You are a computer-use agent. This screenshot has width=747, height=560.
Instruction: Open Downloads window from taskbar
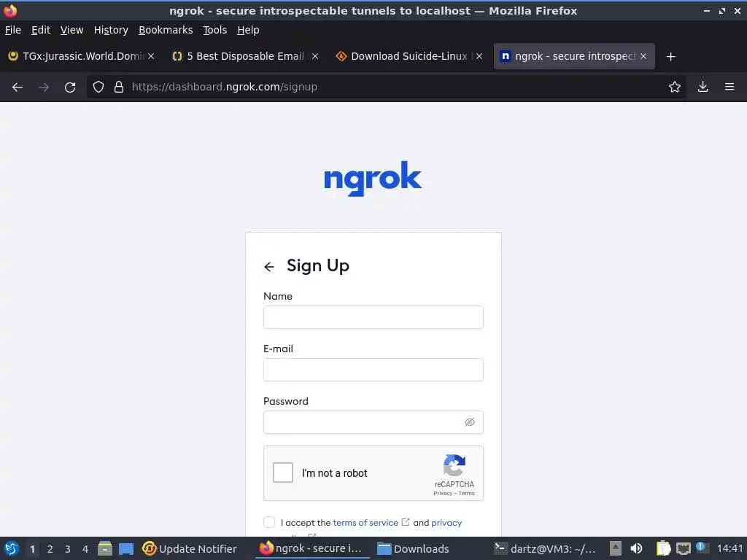(x=413, y=548)
